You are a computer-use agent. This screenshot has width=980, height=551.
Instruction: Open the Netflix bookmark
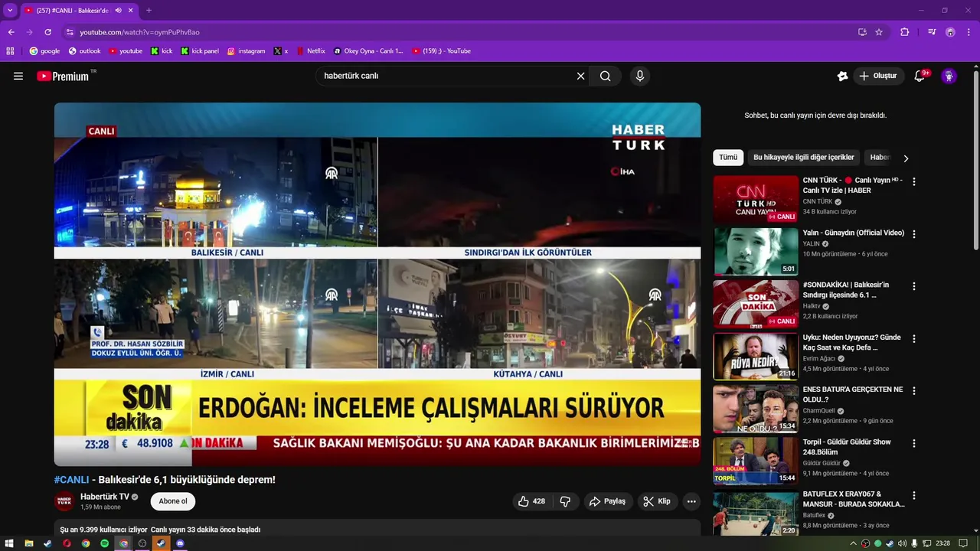pos(310,51)
